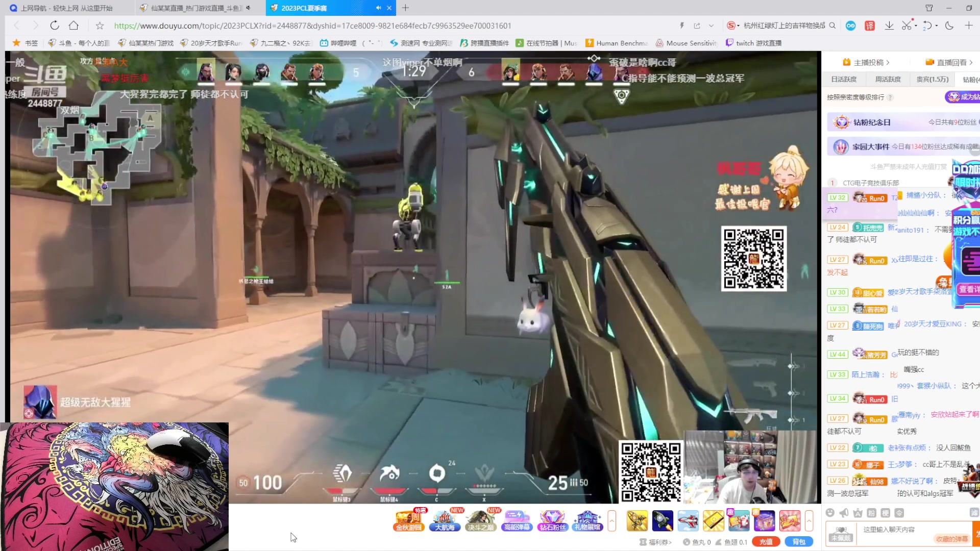
Task: Expand the gift list chevron
Action: pos(808,520)
